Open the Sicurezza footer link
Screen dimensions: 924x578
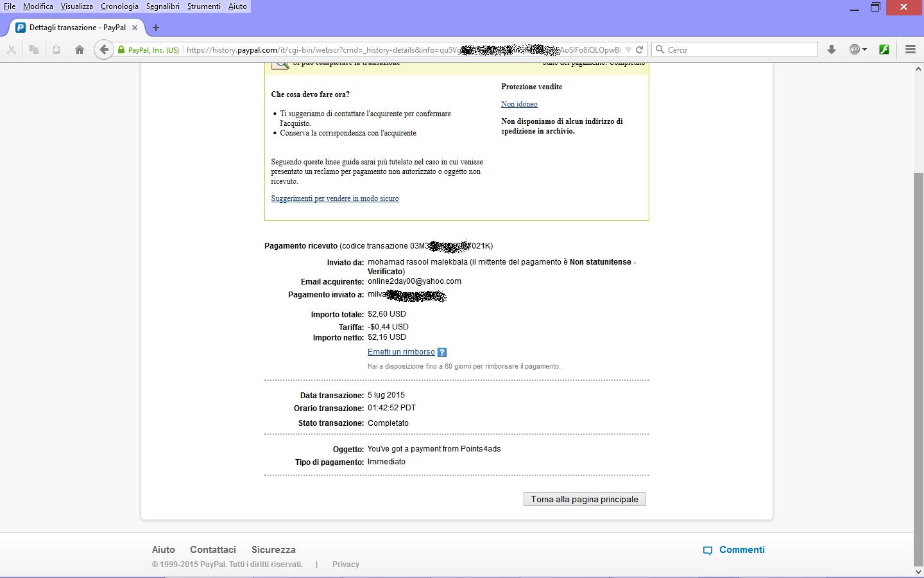pyautogui.click(x=273, y=550)
